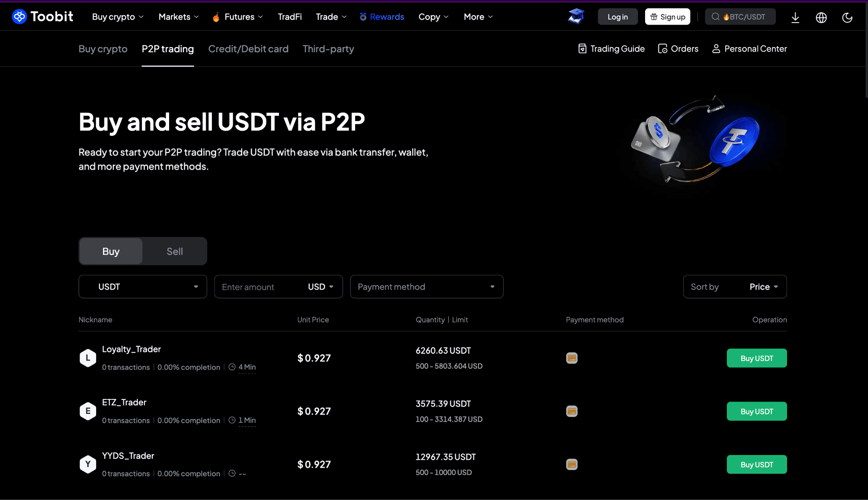Click Buy USDT for ETZ_Trader
Viewport: 868px width, 500px height.
[757, 411]
